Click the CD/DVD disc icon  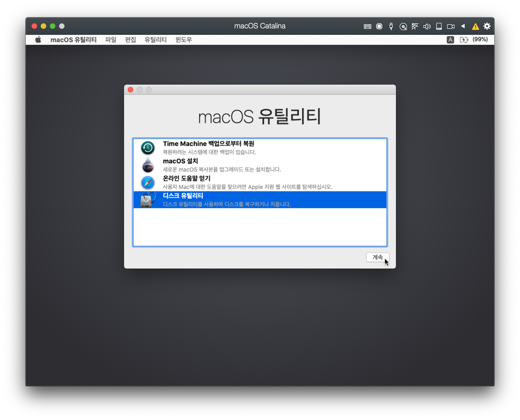[403, 27]
